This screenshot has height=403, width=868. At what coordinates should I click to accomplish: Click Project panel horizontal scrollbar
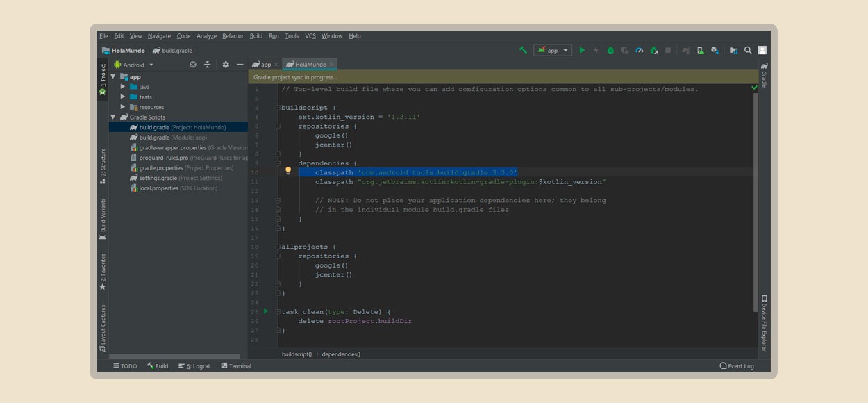pyautogui.click(x=174, y=356)
